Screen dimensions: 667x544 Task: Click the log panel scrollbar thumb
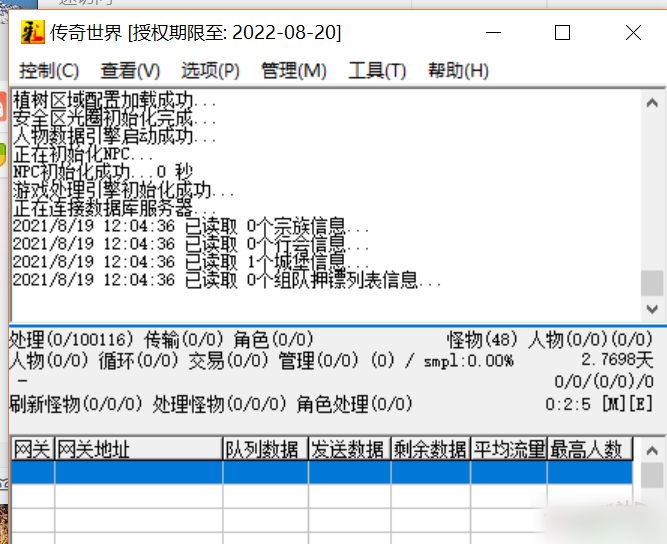tap(652, 283)
